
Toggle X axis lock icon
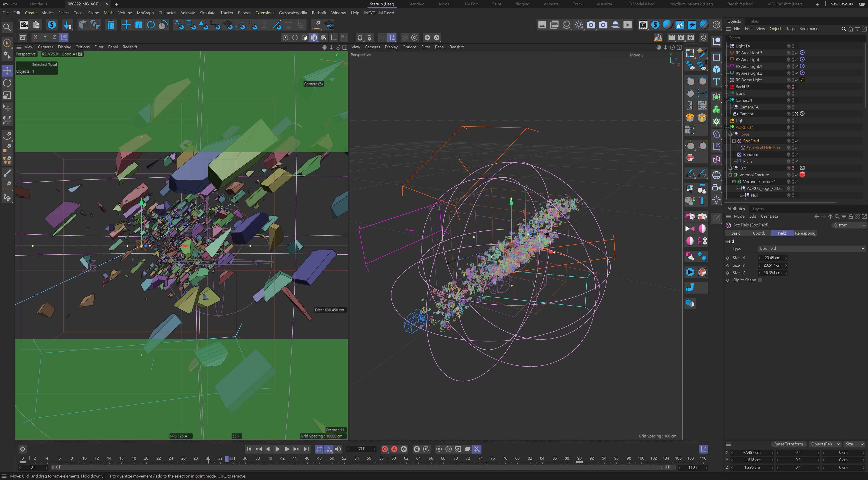[35, 37]
